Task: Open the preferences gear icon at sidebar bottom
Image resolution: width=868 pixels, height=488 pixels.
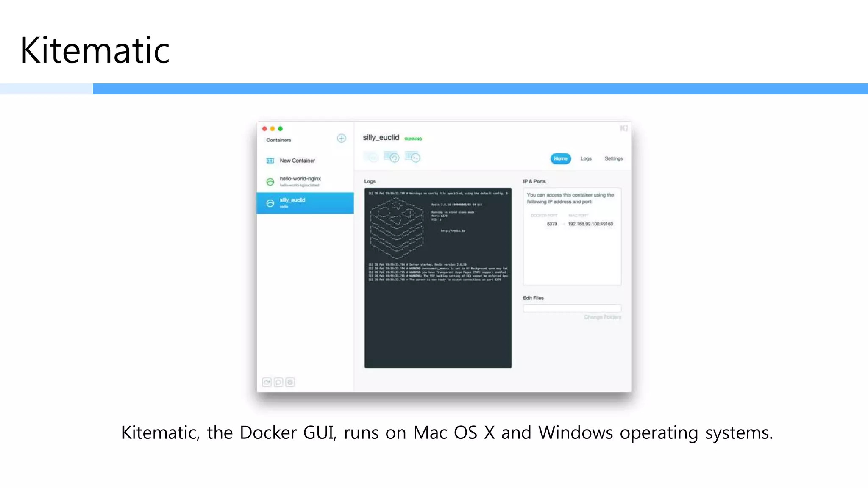Action: (290, 382)
